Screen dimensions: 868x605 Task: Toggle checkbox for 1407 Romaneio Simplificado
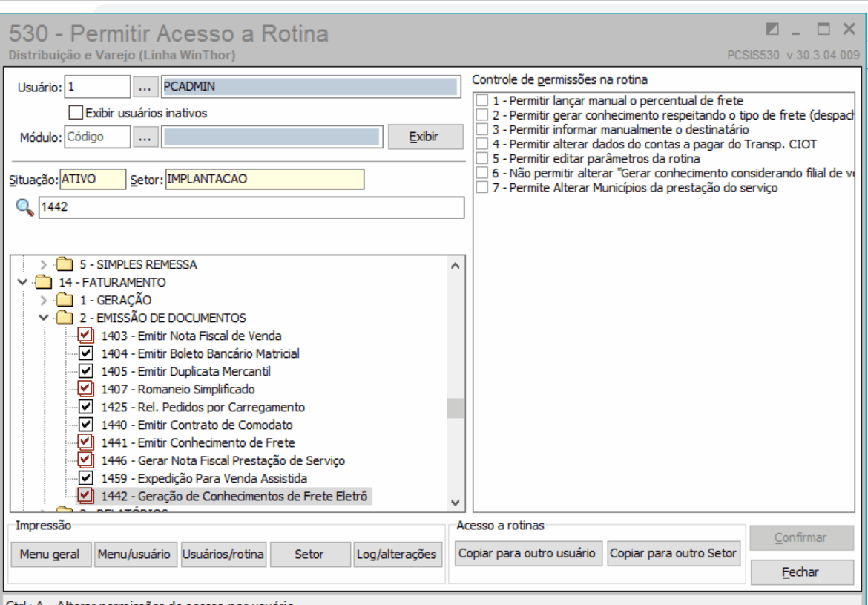tap(85, 388)
